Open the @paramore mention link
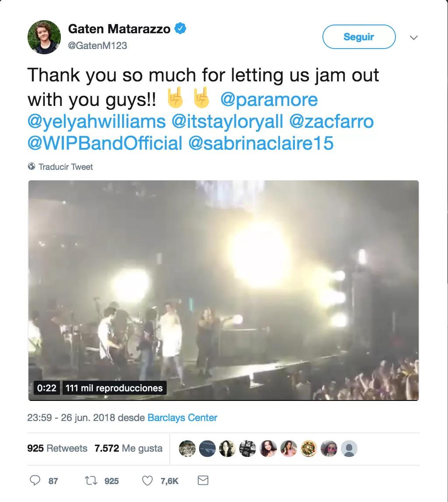This screenshot has height=502, width=448. (x=269, y=99)
